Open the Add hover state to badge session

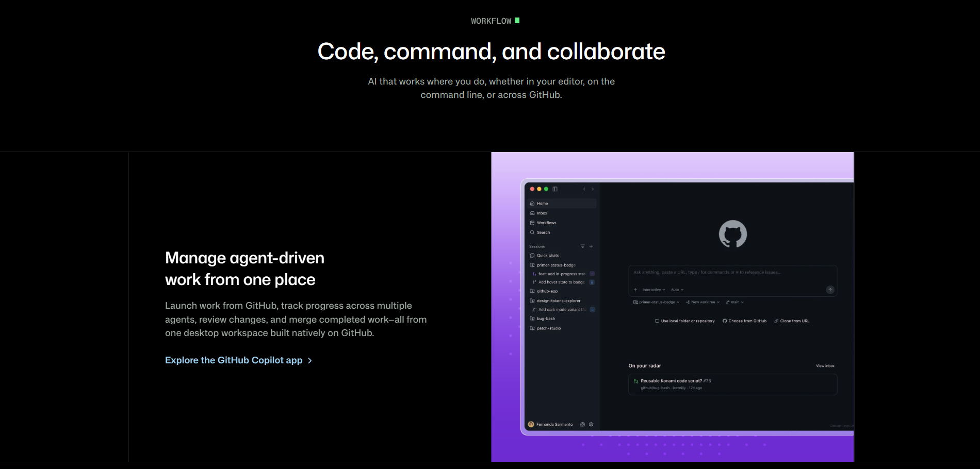click(x=562, y=282)
